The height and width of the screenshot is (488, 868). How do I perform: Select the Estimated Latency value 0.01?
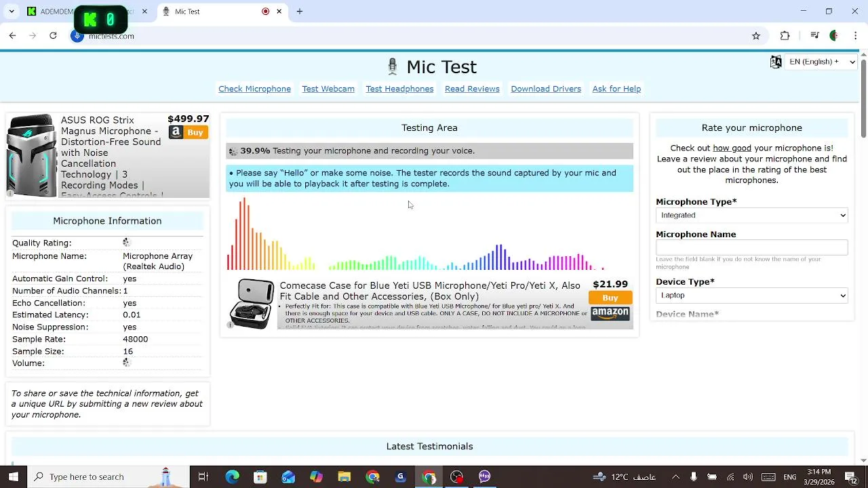coord(132,315)
